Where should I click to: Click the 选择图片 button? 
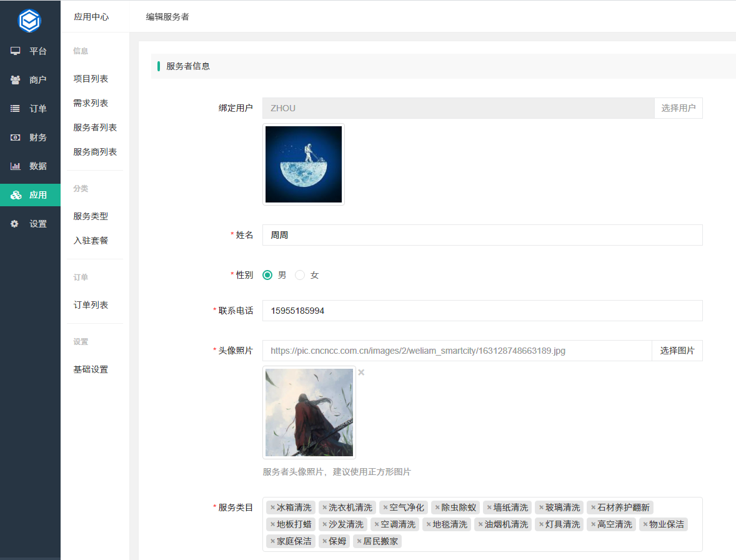pos(677,351)
